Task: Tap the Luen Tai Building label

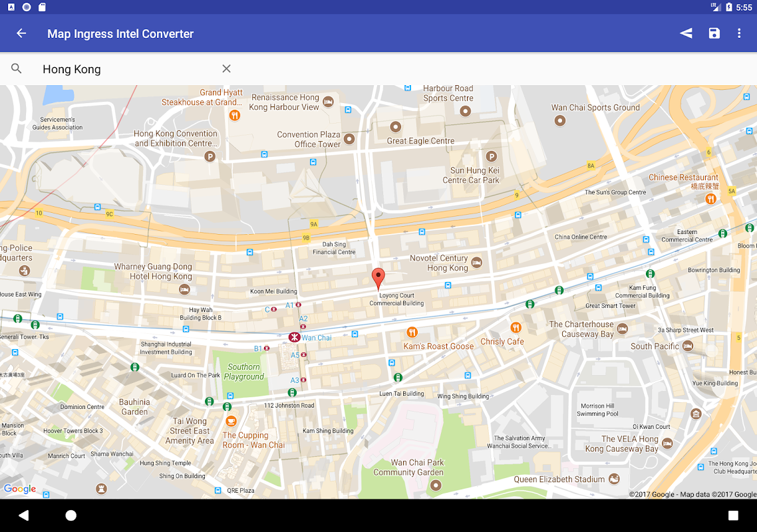Action: [x=401, y=394]
